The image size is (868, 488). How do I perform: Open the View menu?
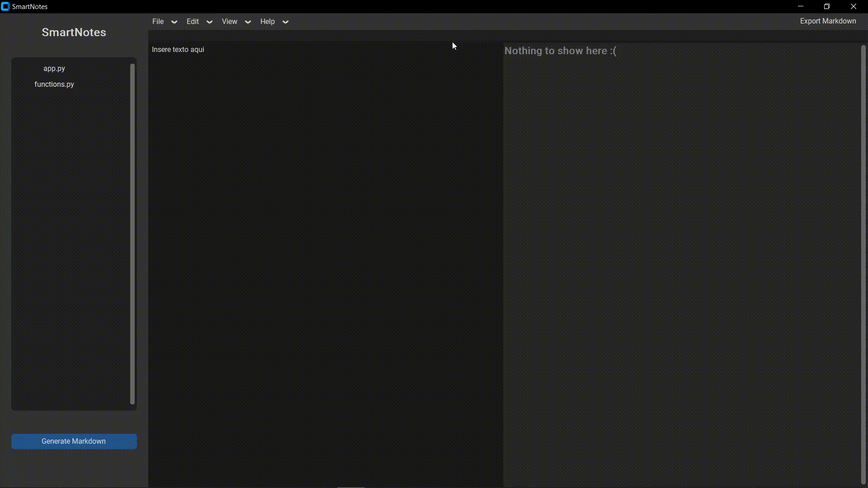[229, 21]
